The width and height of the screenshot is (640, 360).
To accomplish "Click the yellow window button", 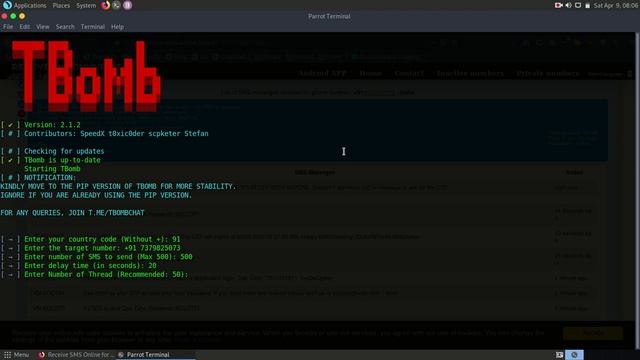I will pos(22,16).
